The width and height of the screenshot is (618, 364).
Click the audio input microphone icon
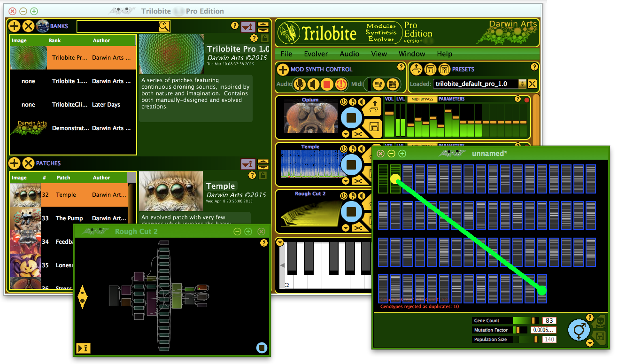(299, 85)
